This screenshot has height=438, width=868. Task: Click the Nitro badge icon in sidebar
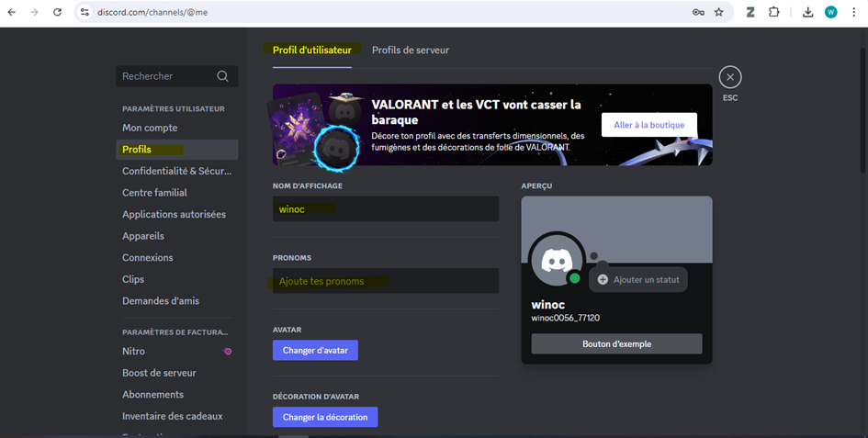227,351
